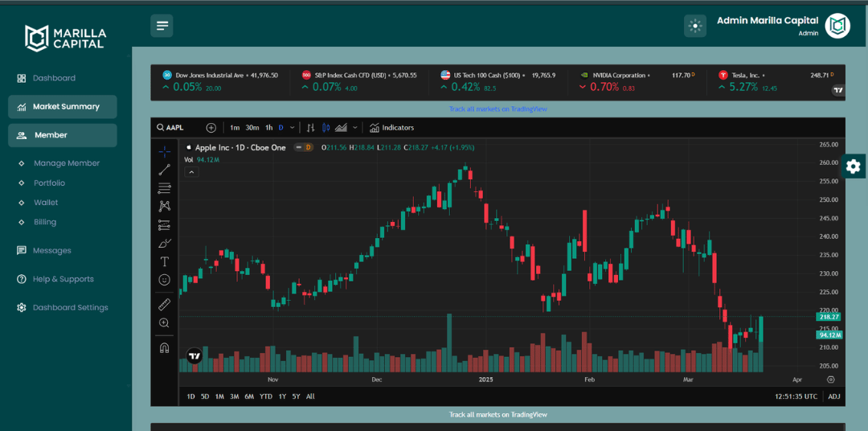Screen dimensions: 868x431
Task: Set chart range to 1Y
Action: pos(282,396)
